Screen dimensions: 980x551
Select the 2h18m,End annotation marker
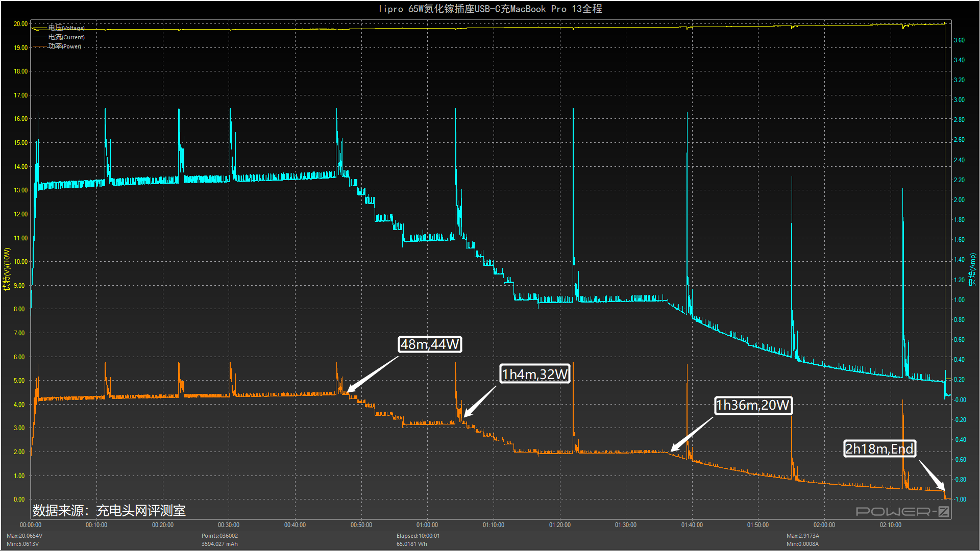879,449
